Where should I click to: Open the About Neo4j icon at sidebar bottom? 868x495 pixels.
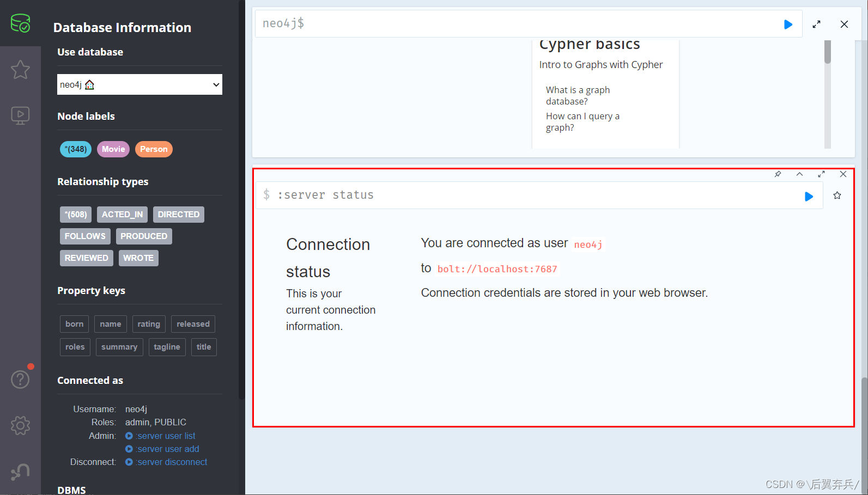click(x=20, y=472)
